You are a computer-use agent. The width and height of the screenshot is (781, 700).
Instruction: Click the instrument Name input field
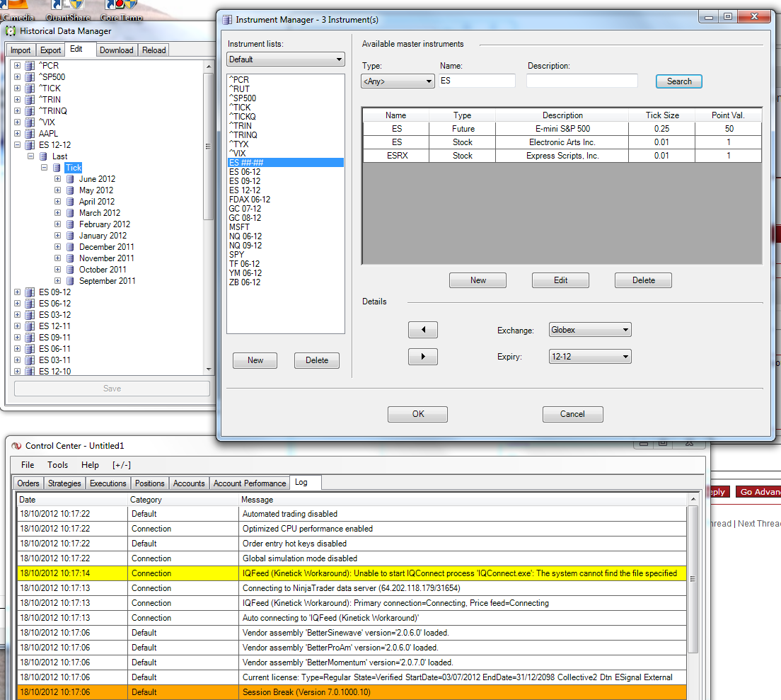click(x=477, y=81)
